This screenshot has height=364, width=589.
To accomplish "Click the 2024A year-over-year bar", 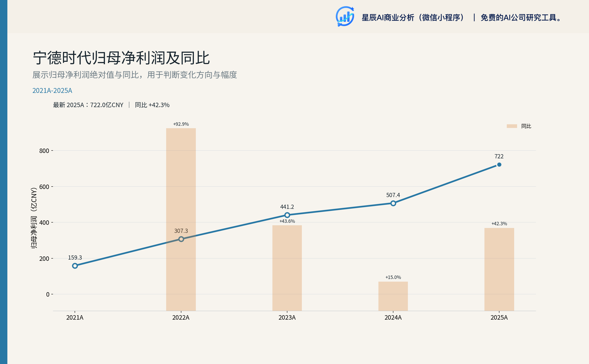I will click(x=393, y=296).
